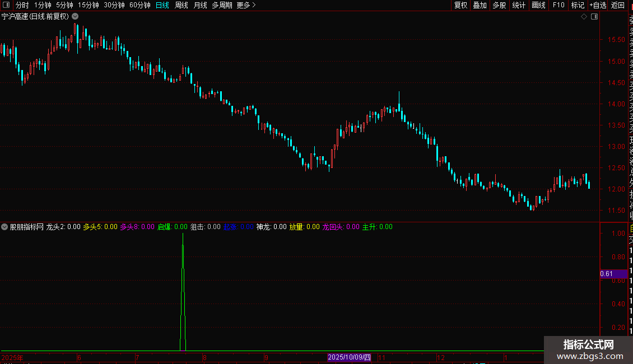Select the 15分钟 period
Viewport: 633px width, 364px height.
89,5
